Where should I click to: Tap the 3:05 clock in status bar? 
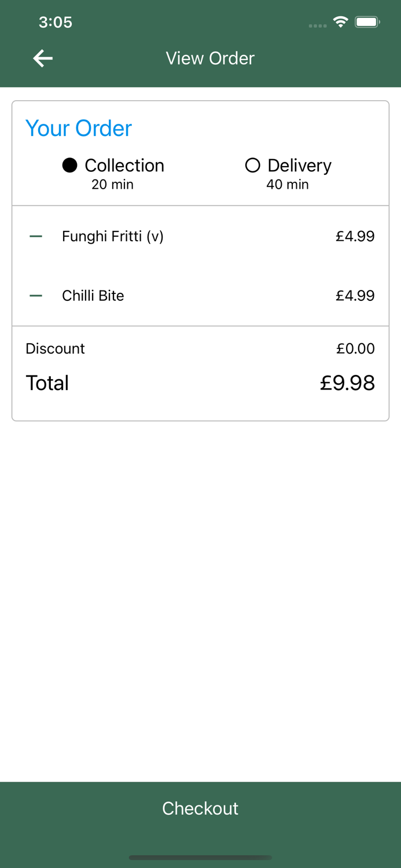(56, 23)
